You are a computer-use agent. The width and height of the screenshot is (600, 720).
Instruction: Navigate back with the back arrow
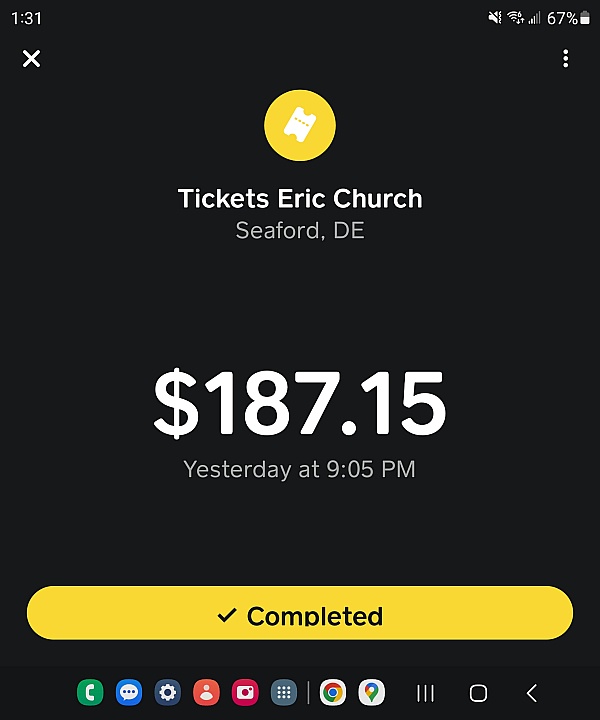coord(532,692)
